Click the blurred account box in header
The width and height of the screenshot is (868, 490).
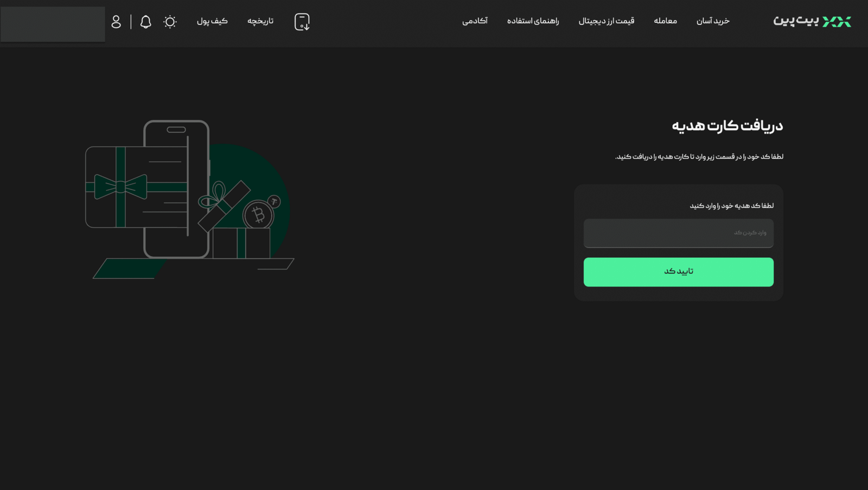(53, 24)
